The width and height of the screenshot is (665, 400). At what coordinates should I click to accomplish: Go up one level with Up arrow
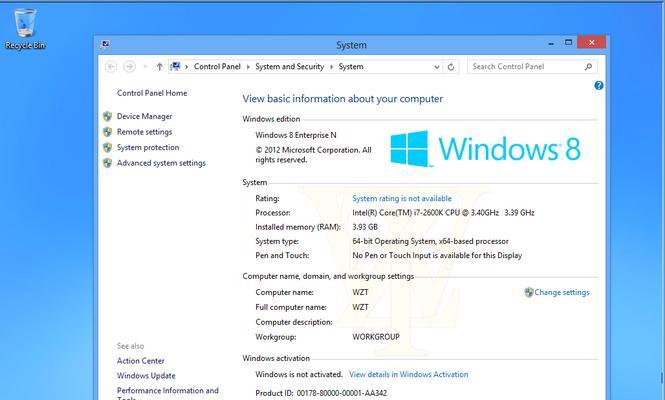(x=159, y=67)
